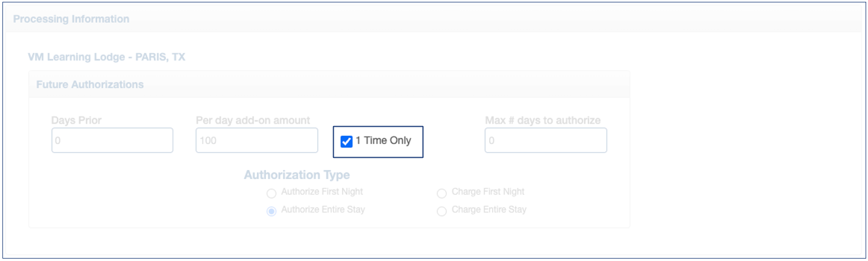Image resolution: width=868 pixels, height=261 pixels.
Task: Focus the Per day add-on amount field
Action: coord(256,140)
